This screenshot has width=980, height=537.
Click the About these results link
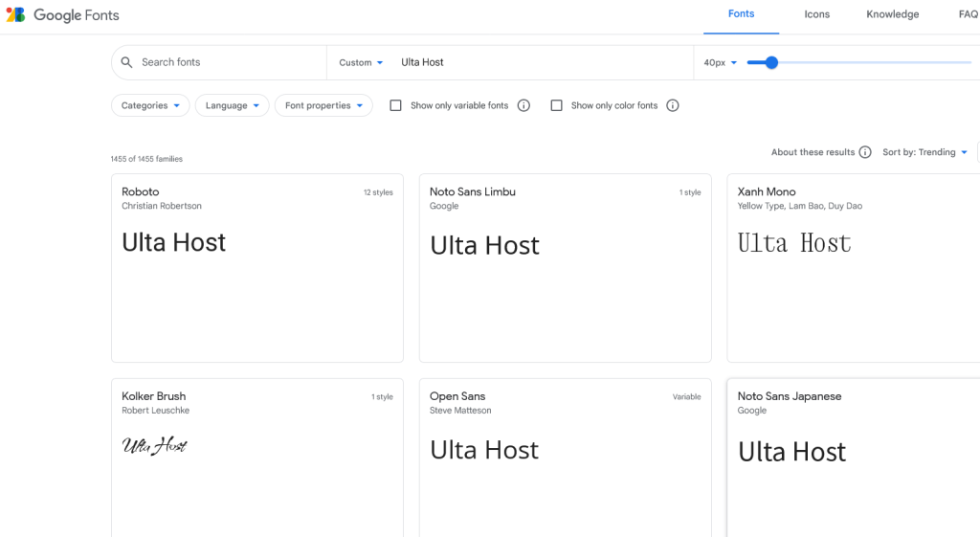point(813,152)
